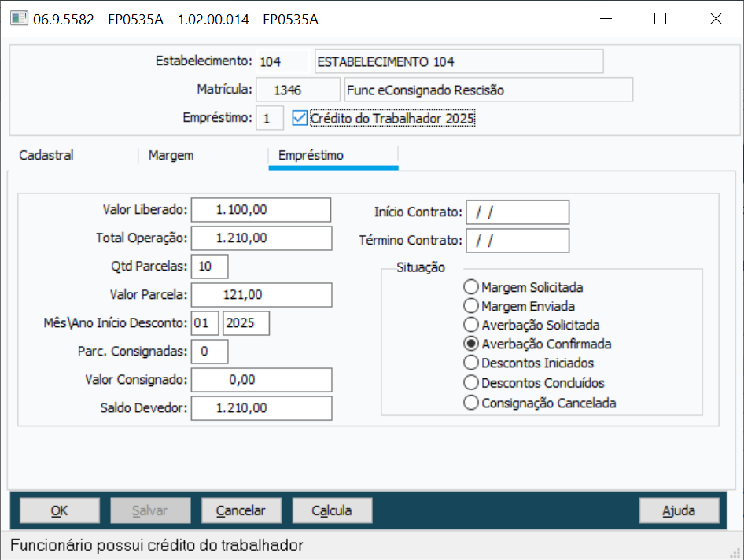Click the Matrícula field 1346

pos(298,90)
